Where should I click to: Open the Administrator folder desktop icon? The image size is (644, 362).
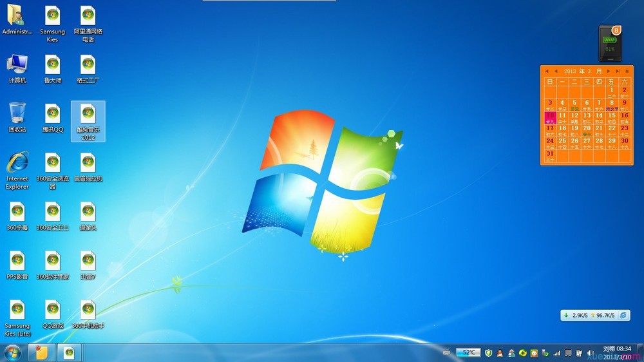click(17, 20)
